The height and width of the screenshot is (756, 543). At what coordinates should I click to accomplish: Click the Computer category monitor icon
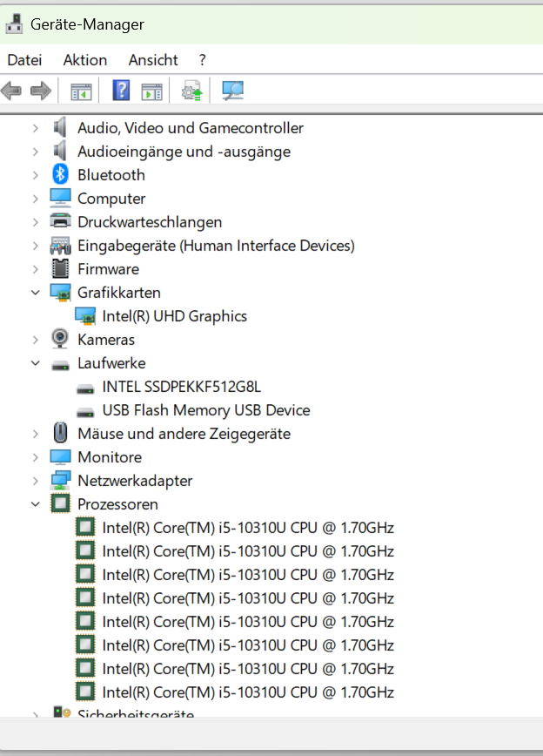[x=60, y=198]
